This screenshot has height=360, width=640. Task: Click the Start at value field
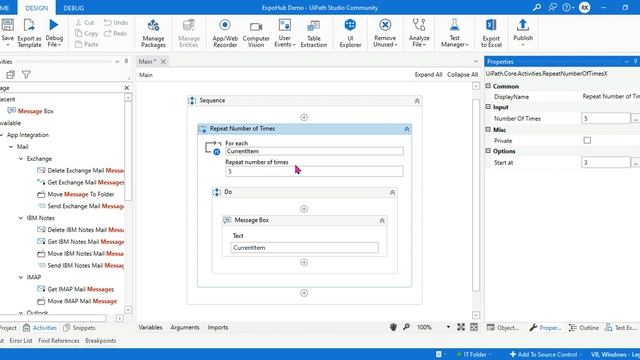[x=606, y=162]
